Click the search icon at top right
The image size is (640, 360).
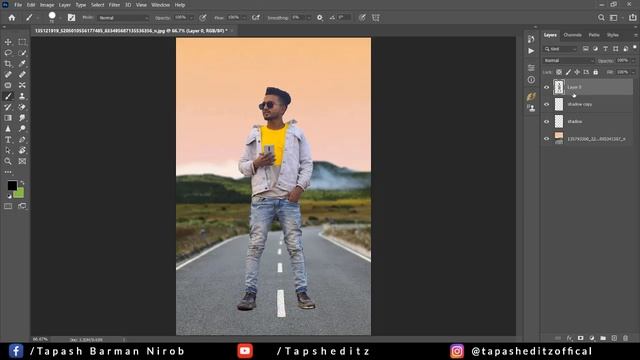(601, 18)
